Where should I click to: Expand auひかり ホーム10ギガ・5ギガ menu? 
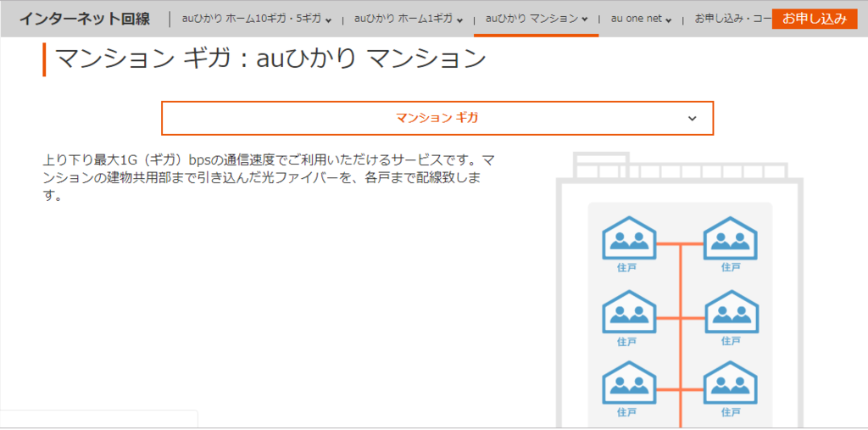click(257, 20)
